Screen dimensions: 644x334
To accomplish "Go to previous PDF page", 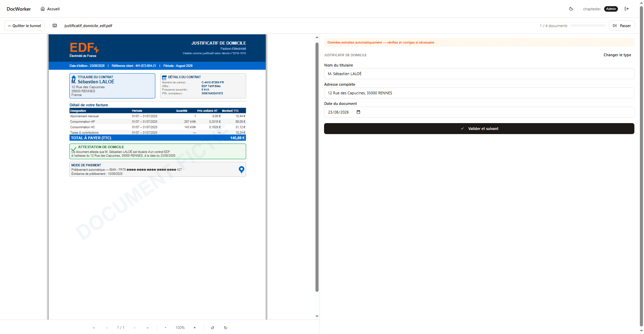I will point(107,328).
